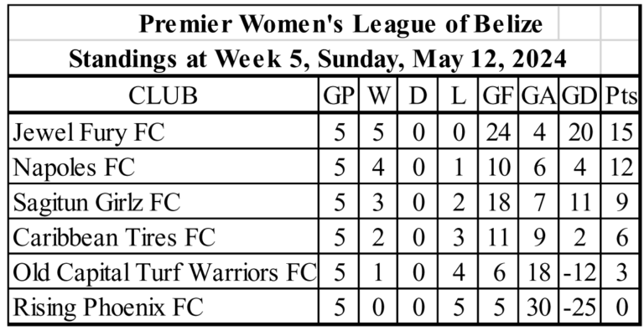Click the Caribbean Tires FC cell
The image size is (644, 336).
[x=164, y=236]
